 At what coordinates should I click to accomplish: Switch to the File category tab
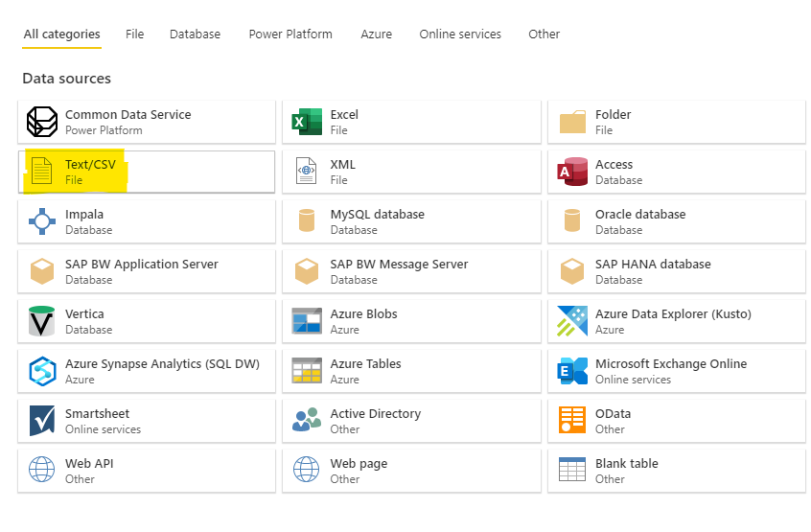coord(134,35)
